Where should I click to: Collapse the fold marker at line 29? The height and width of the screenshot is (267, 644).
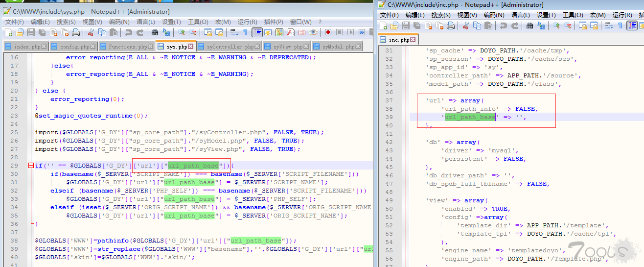tap(31, 166)
